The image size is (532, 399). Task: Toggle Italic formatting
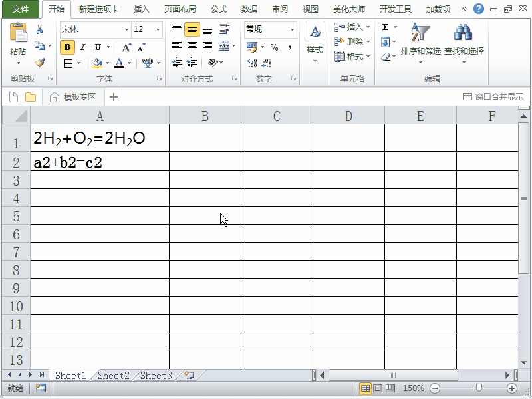(83, 47)
